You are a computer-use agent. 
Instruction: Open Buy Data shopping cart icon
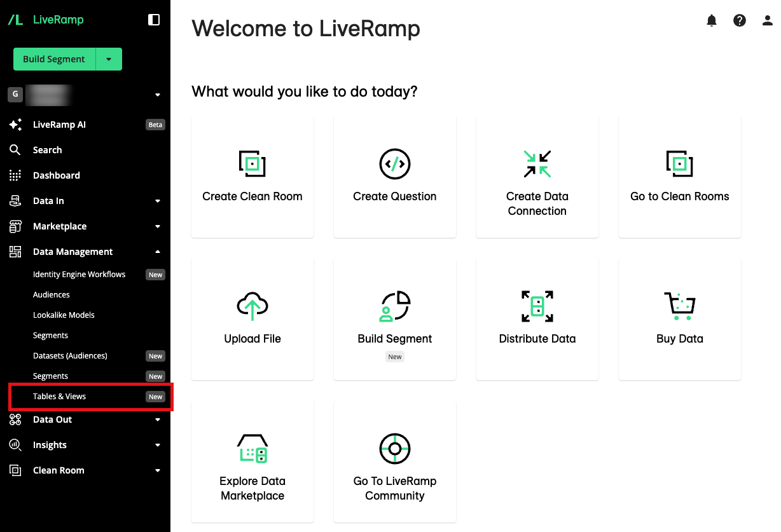point(679,306)
